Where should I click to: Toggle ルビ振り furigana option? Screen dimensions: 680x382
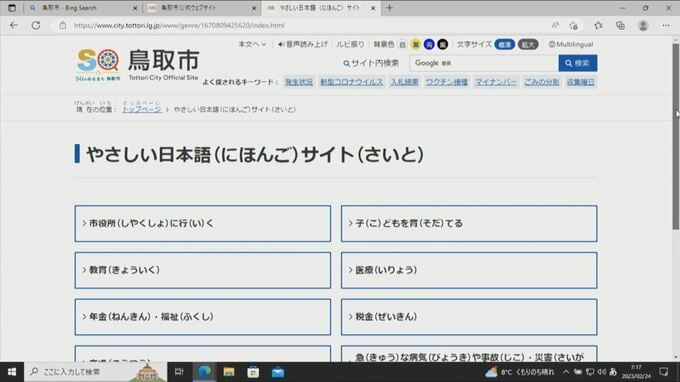coord(350,44)
